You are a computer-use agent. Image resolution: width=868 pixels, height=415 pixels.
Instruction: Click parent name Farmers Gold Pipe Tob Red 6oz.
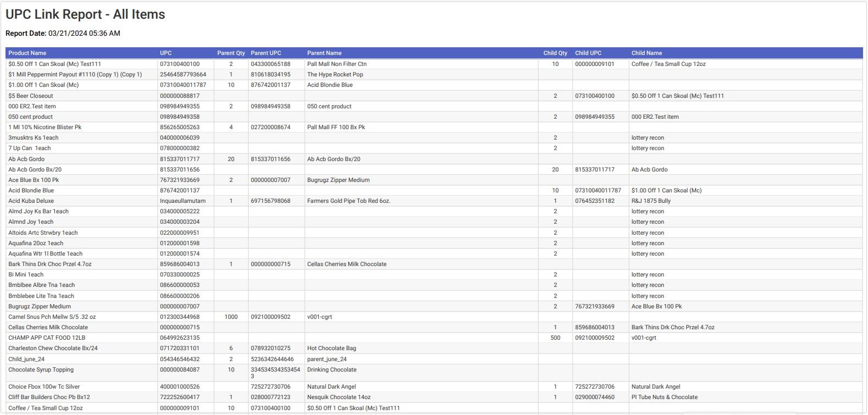pyautogui.click(x=349, y=201)
